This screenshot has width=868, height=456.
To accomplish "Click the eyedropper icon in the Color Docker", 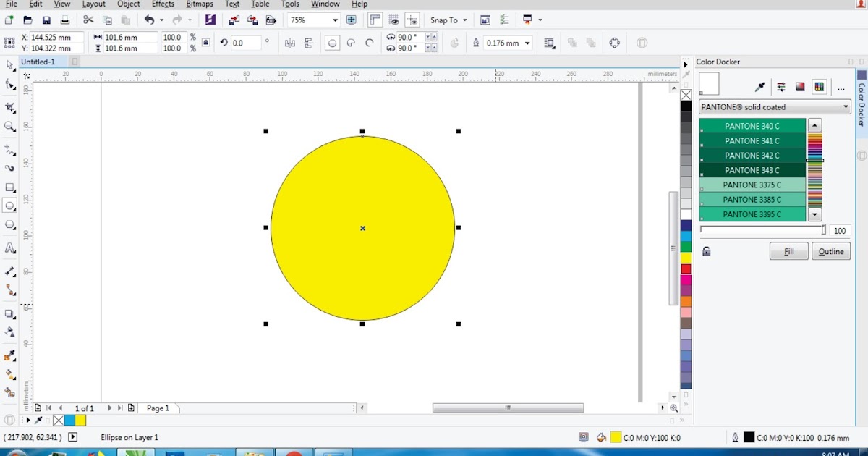I will pos(760,86).
